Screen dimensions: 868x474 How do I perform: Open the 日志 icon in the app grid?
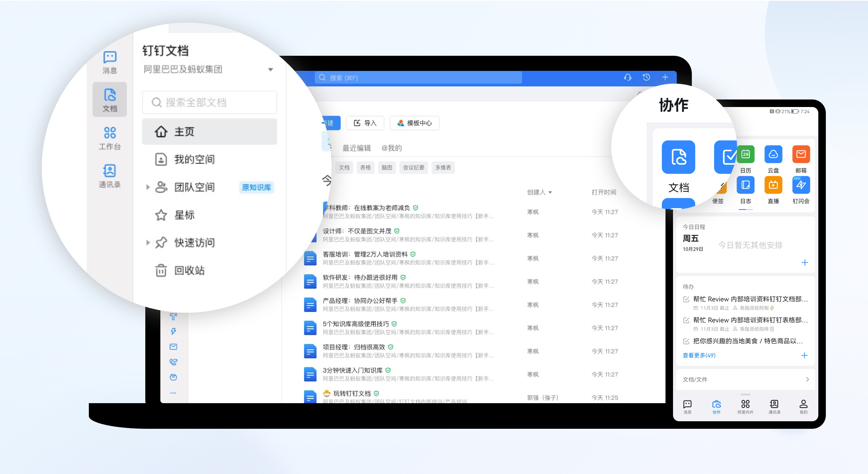(x=745, y=185)
